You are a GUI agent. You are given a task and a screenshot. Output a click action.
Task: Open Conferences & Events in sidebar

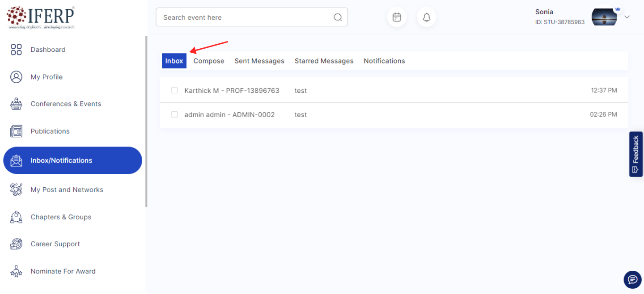66,104
